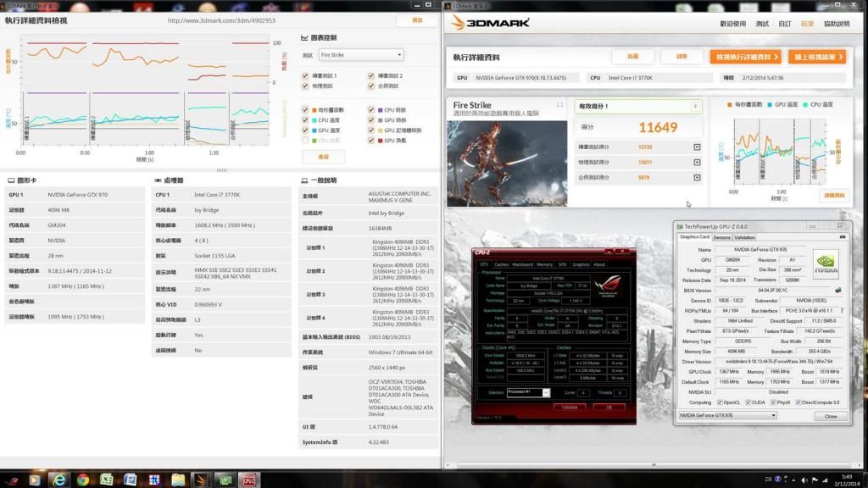Click the GPU-Z title bar icon
Screen dimensions: 868x488
(x=680, y=226)
